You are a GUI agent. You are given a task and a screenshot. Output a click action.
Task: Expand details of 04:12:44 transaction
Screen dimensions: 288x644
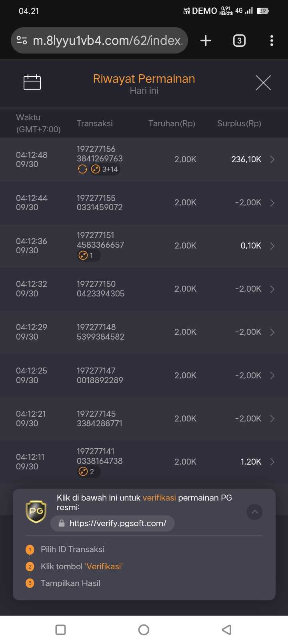click(272, 203)
